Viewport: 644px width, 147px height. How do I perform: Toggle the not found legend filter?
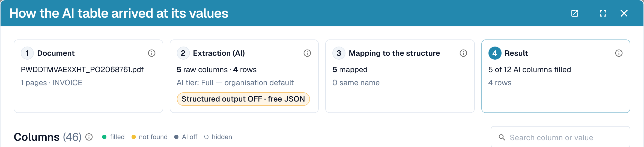point(150,137)
